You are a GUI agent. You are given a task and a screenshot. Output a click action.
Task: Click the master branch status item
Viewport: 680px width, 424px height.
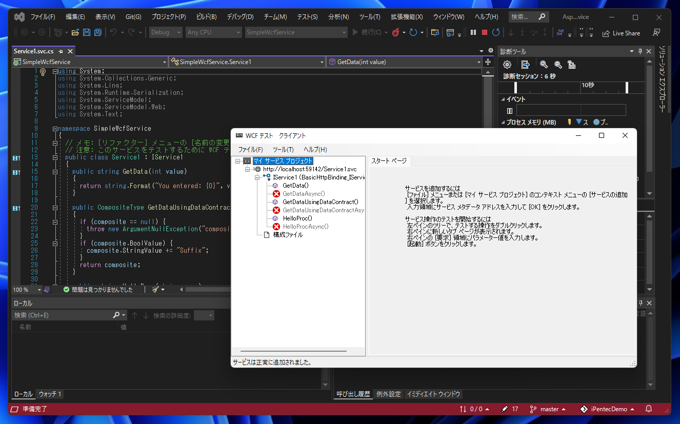tap(548, 409)
